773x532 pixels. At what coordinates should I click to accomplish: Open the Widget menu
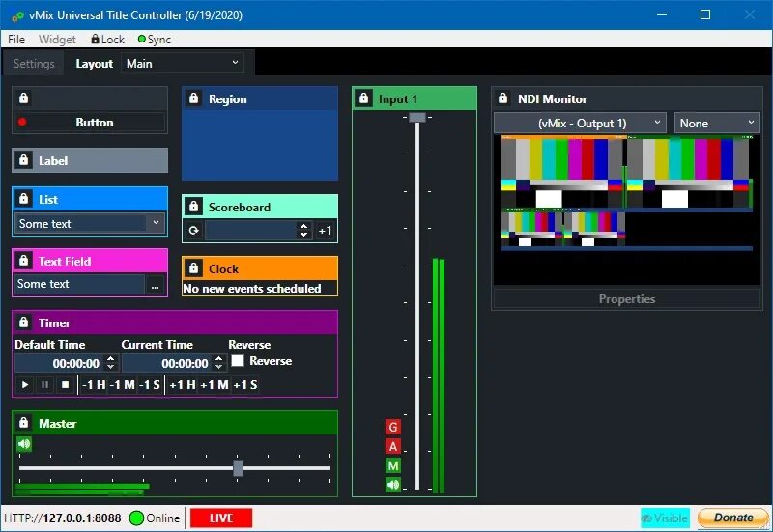tap(57, 39)
